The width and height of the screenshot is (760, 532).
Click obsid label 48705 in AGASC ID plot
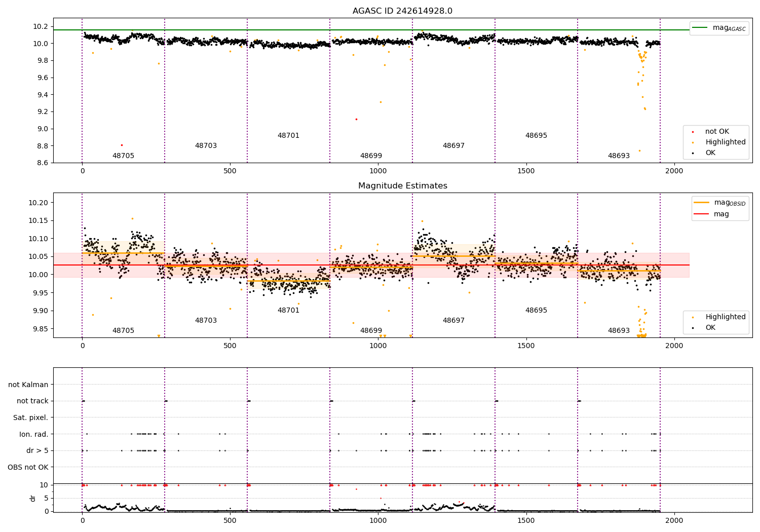tap(123, 156)
